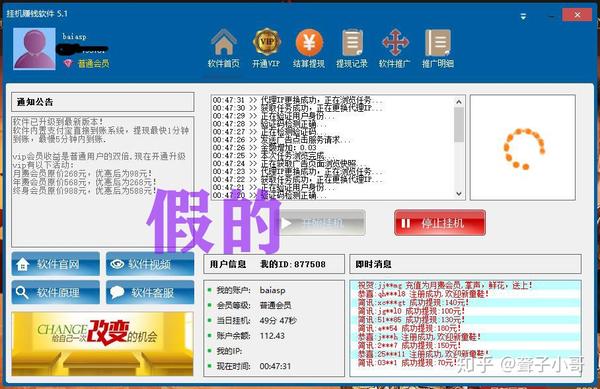Click 我的ID: 877508 text
Screen dimensions: 600x389
(x=293, y=264)
